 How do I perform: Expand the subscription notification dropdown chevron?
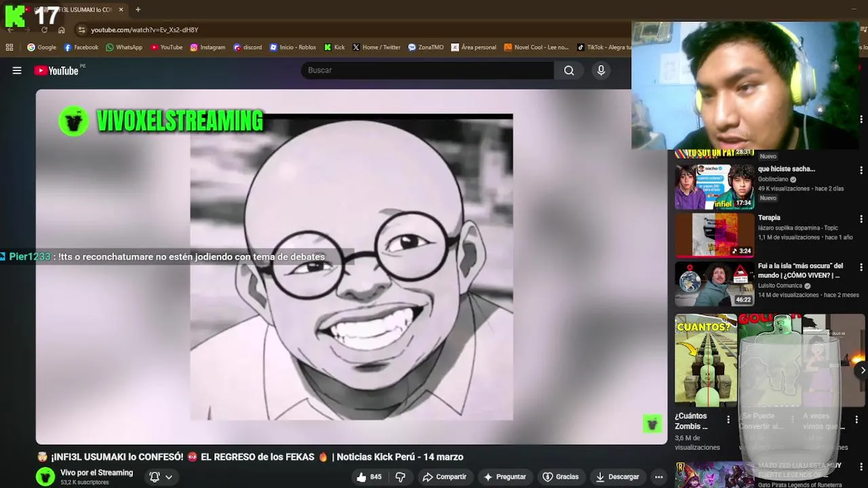pos(169,477)
